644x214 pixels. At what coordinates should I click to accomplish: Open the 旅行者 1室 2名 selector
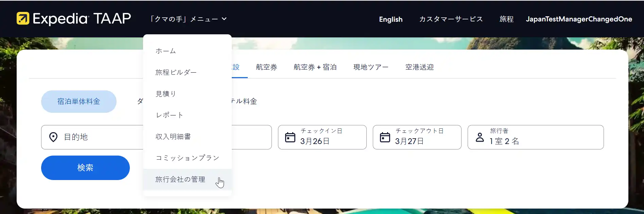535,137
